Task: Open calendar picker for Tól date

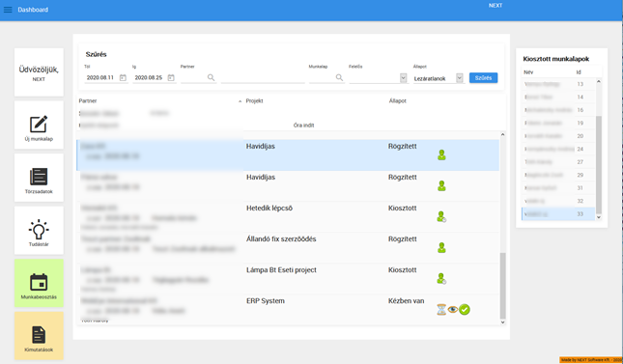Action: (x=123, y=77)
